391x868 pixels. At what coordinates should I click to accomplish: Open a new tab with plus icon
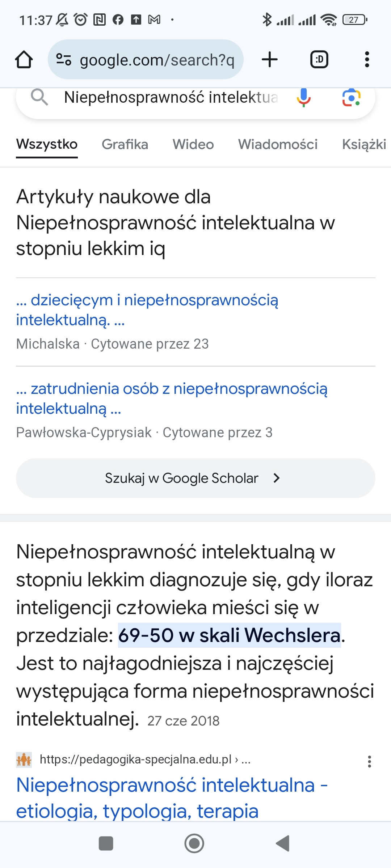point(270,60)
